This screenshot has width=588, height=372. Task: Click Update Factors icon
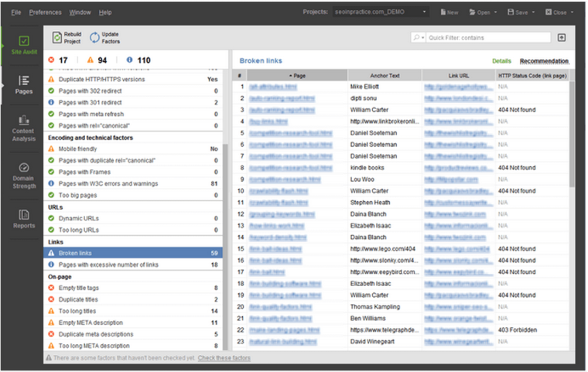click(x=95, y=37)
